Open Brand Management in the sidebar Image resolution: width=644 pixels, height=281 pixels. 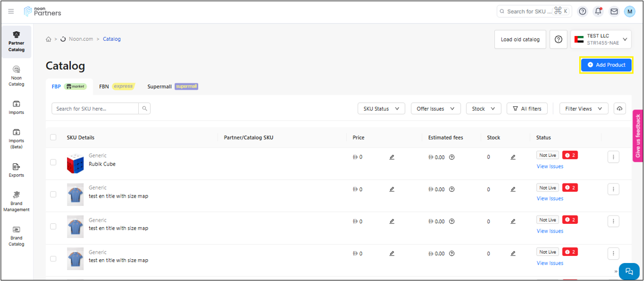[16, 201]
